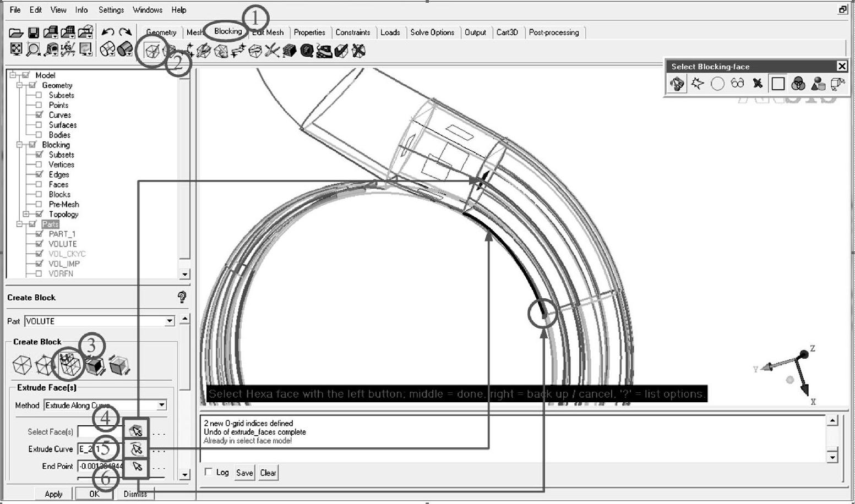Click the Pre-Mesh Params brick icon

pos(290,51)
